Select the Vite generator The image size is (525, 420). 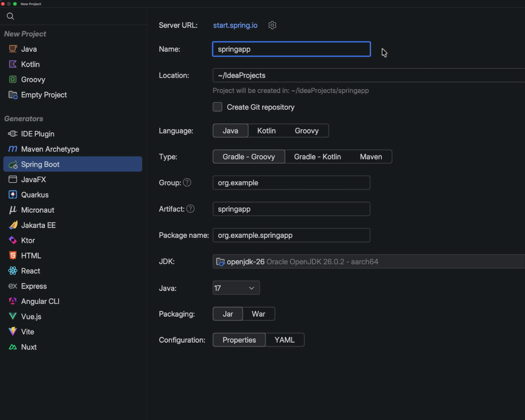point(73,332)
